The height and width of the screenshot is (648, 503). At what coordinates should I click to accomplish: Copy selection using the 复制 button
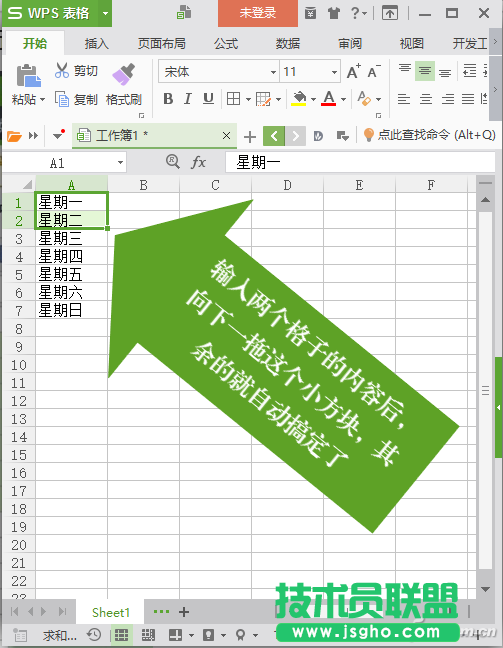coord(76,100)
